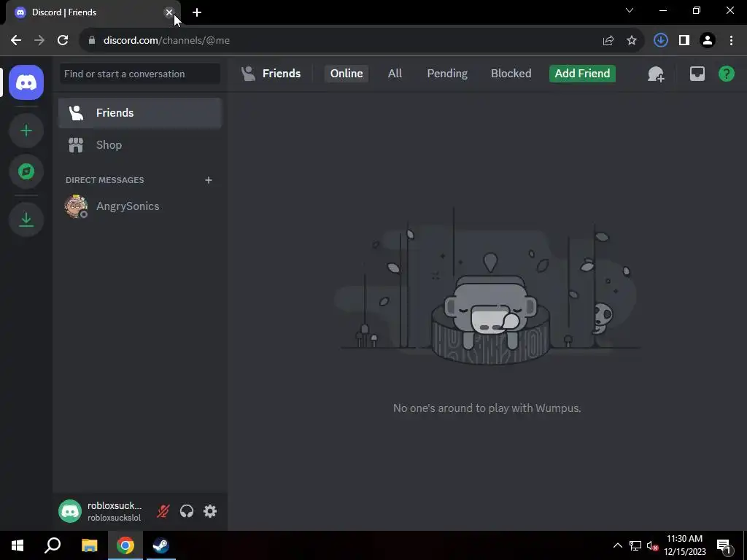The height and width of the screenshot is (560, 747).
Task: Open the Inbox icon
Action: (697, 74)
